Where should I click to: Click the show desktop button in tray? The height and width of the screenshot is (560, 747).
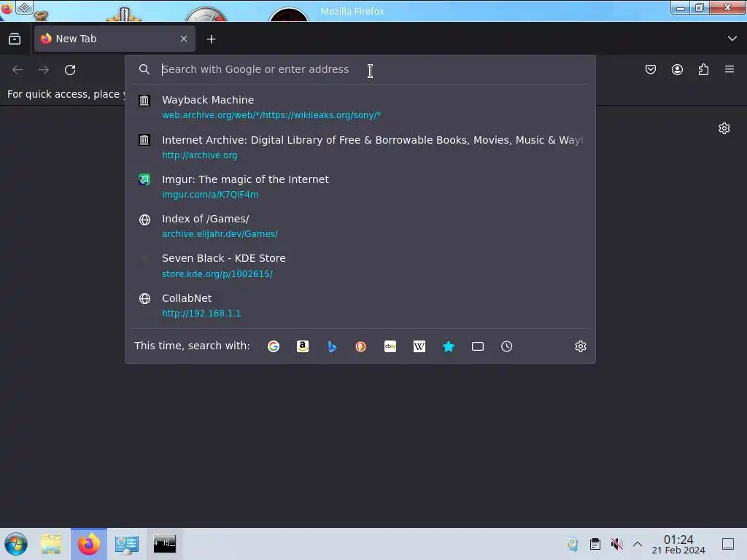point(728,544)
